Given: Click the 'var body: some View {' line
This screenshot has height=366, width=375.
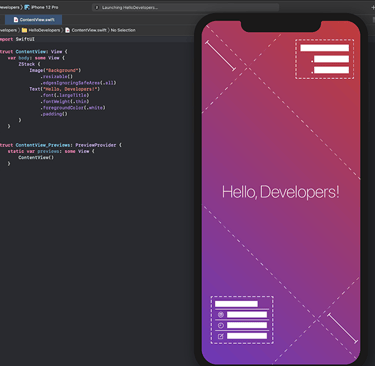Looking at the screenshot, I should [x=36, y=58].
